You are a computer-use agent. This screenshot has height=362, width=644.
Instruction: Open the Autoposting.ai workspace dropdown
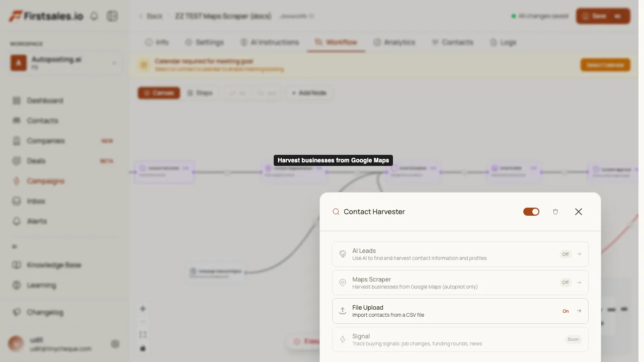66,63
